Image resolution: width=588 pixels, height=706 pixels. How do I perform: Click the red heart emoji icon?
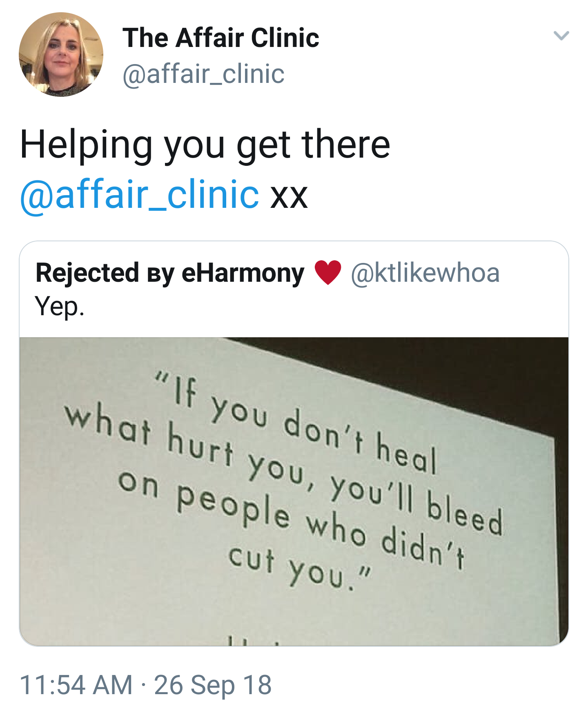tap(327, 272)
